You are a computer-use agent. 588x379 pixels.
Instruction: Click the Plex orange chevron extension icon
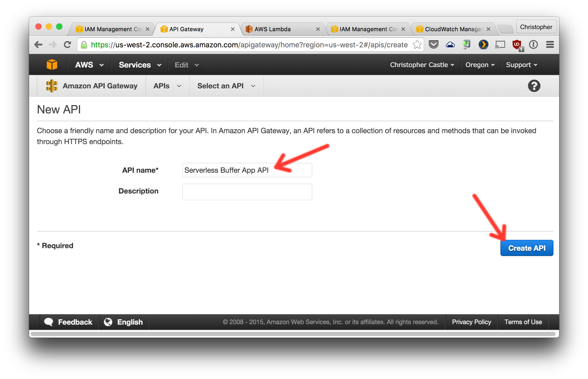(483, 45)
